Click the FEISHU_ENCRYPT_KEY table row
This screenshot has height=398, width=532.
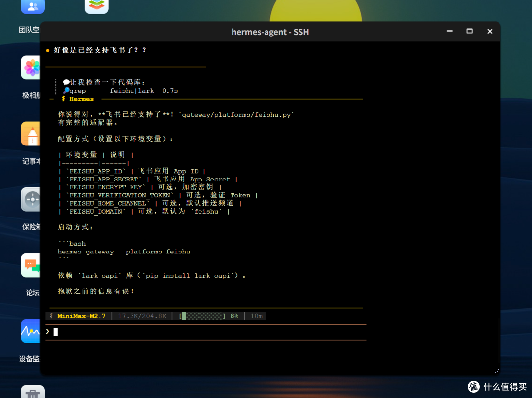click(140, 187)
